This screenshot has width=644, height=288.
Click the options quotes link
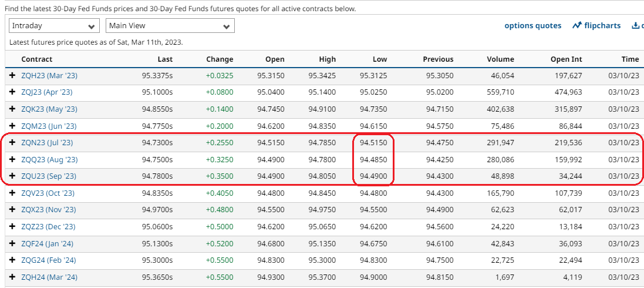(x=532, y=26)
